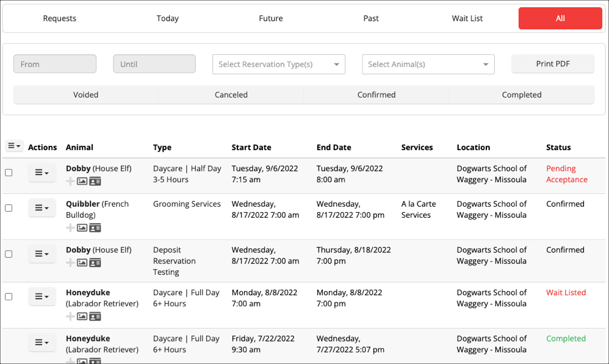The width and height of the screenshot is (609, 364).
Task: Switch to the Today tab
Action: coord(167,18)
